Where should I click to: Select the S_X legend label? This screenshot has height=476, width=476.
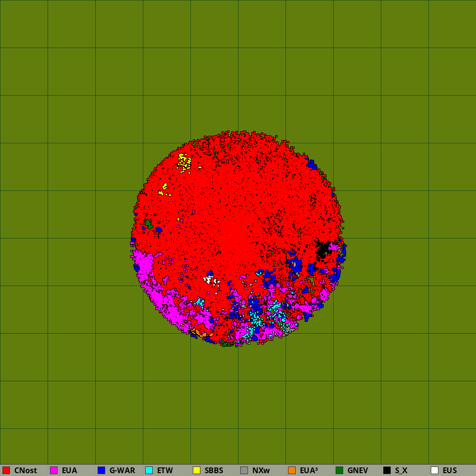click(x=401, y=470)
